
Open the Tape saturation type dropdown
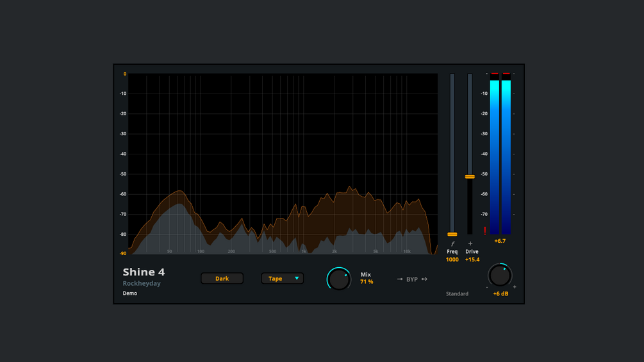(x=282, y=278)
